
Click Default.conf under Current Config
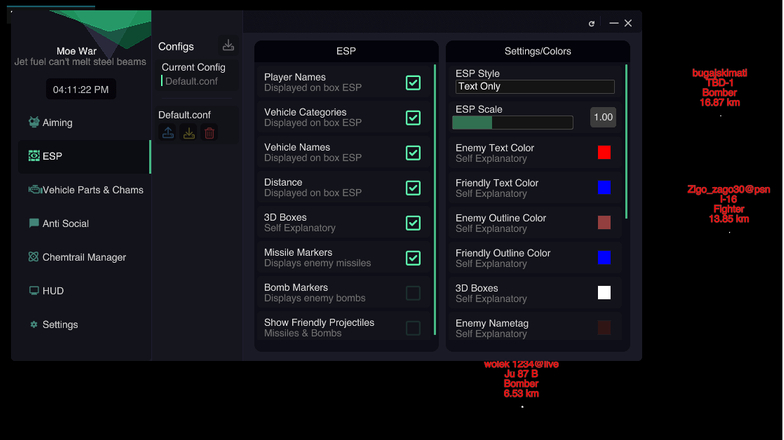coord(192,82)
